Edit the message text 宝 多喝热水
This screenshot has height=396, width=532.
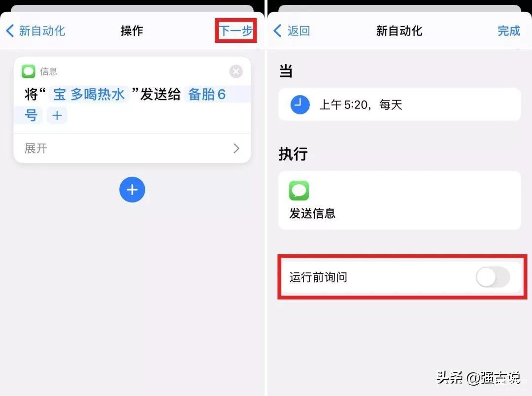pos(89,94)
